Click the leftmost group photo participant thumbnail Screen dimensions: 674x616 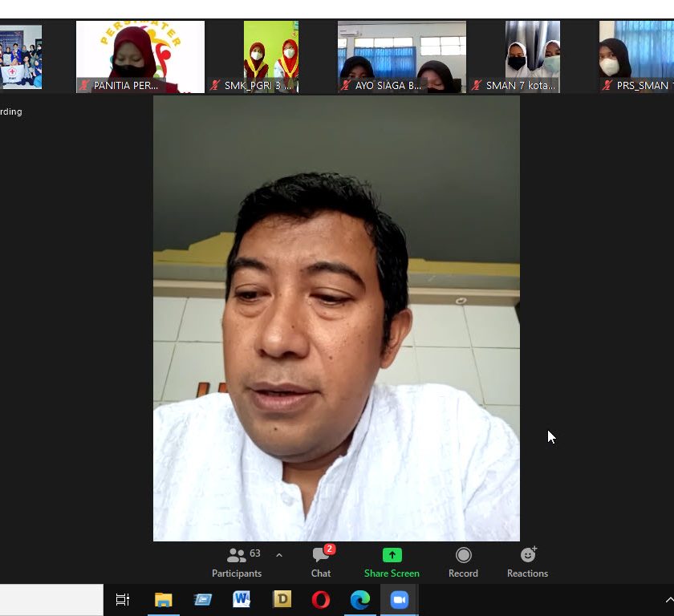[21, 56]
